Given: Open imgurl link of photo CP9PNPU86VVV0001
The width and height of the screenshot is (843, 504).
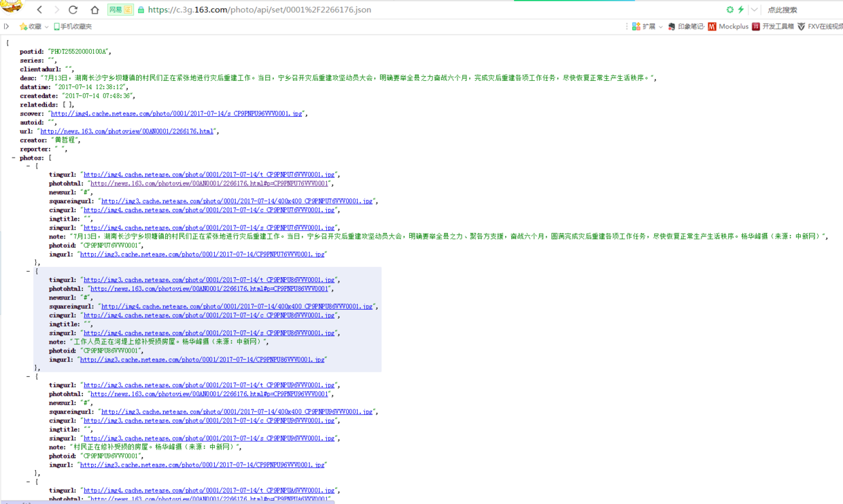Looking at the screenshot, I should pos(203,359).
